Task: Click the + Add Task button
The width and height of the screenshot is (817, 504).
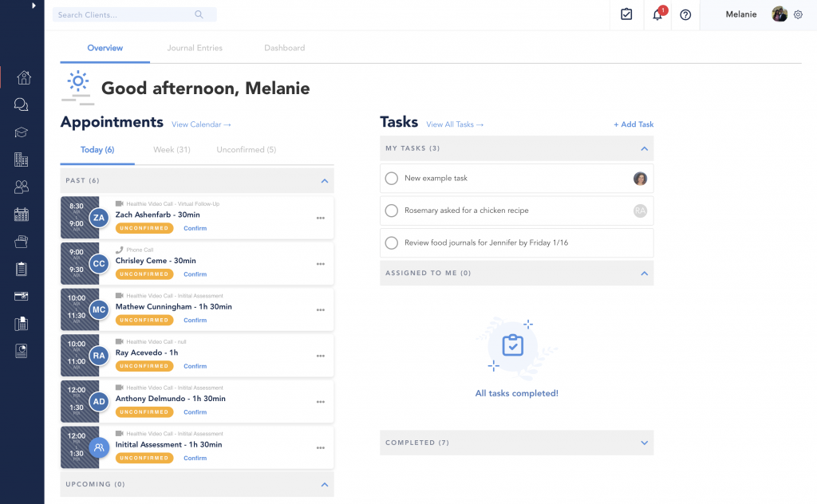Action: (633, 124)
